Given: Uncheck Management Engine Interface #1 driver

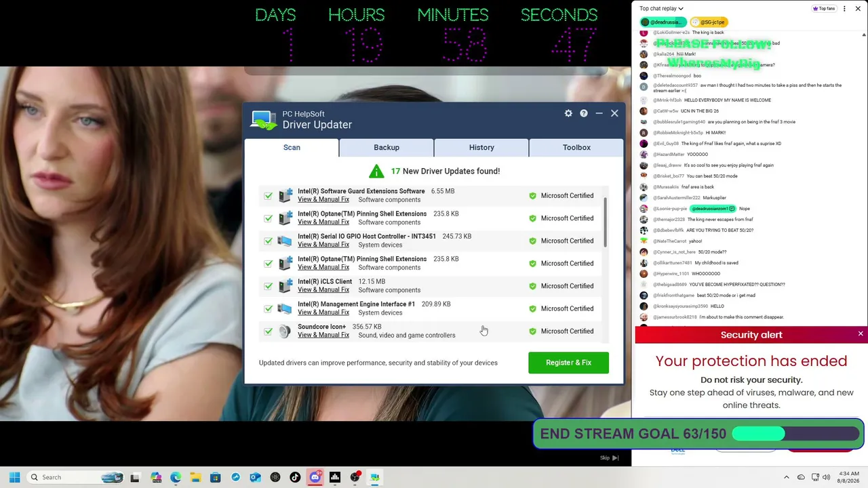Looking at the screenshot, I should click(x=269, y=308).
